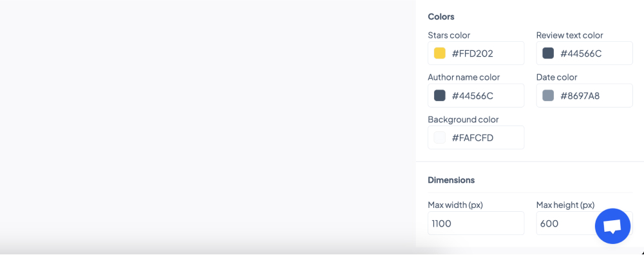Click the Dimensions section heading
The height and width of the screenshot is (255, 644).
tap(451, 180)
